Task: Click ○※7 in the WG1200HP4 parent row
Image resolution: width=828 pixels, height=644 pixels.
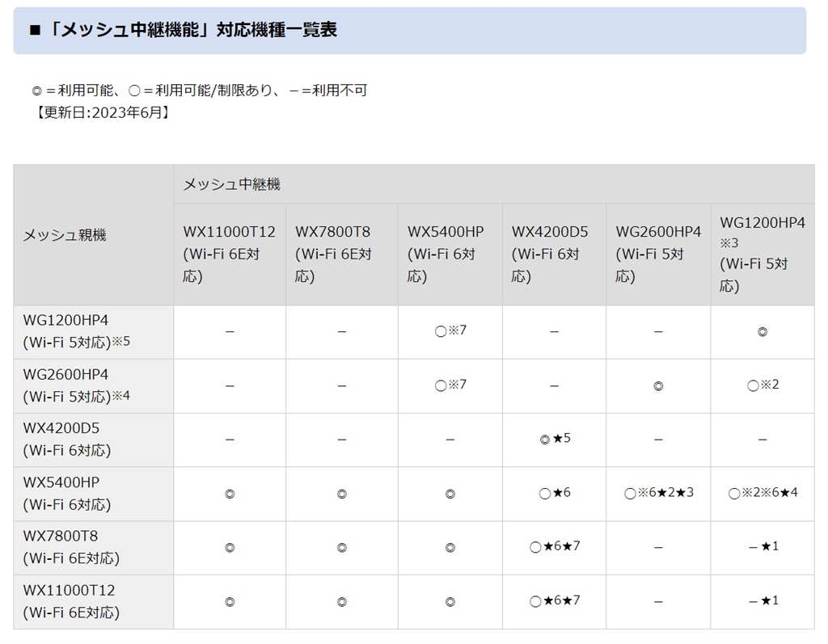Action: [x=450, y=331]
